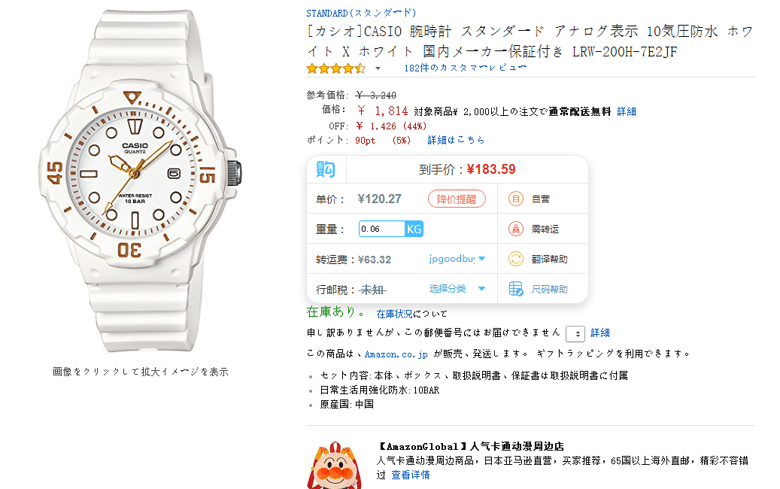780x489 pixels.
Task: Click the white Casio watch image
Action: pyautogui.click(x=140, y=180)
